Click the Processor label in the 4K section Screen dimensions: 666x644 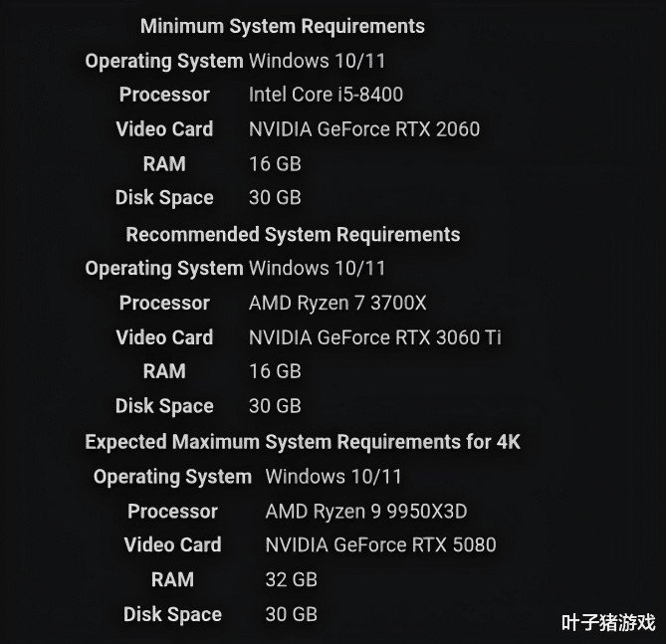click(x=173, y=511)
